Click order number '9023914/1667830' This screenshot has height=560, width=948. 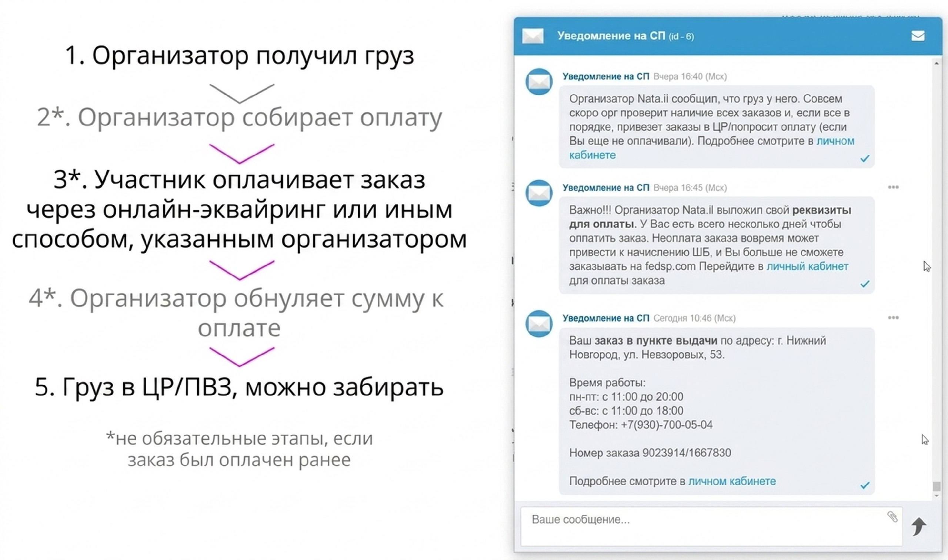pos(687,453)
